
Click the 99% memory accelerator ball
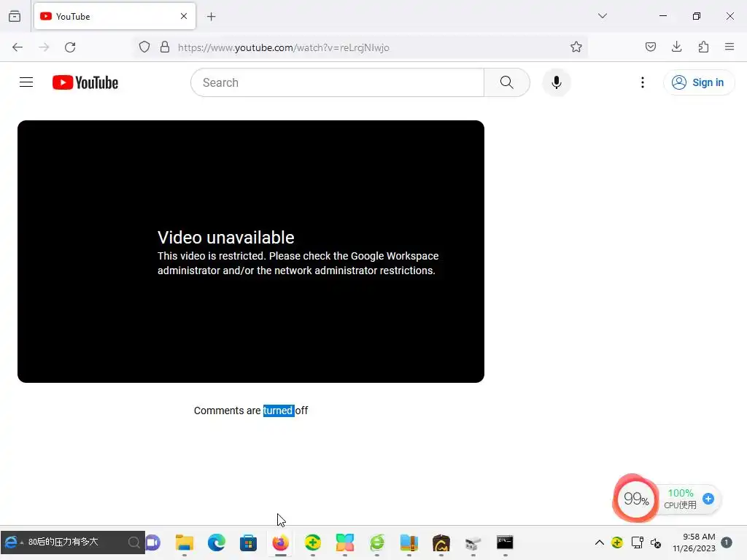635,499
